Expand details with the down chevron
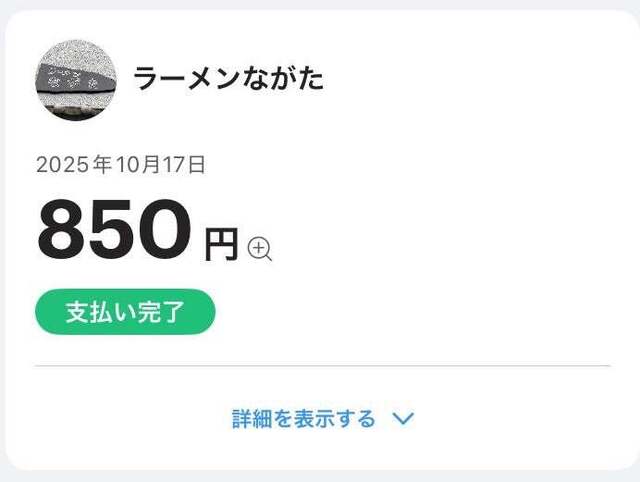Image resolution: width=640 pixels, height=482 pixels. pos(403,419)
